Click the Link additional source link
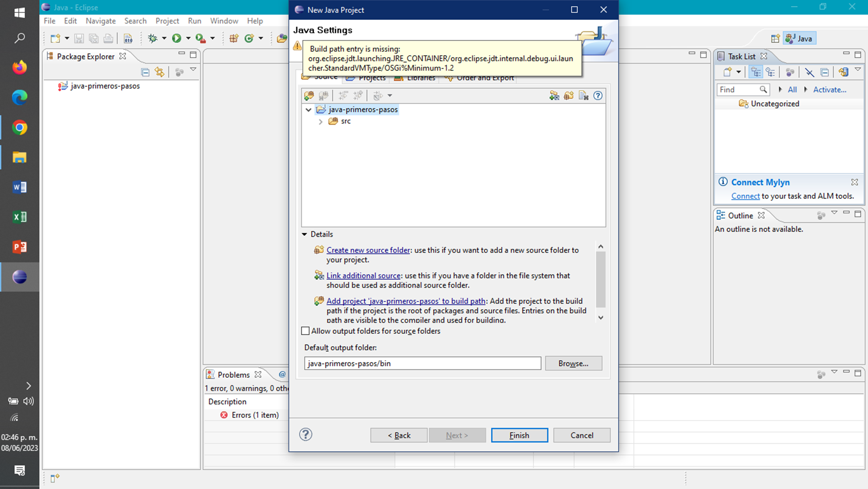Screen dimensions: 868x489 click(x=363, y=276)
